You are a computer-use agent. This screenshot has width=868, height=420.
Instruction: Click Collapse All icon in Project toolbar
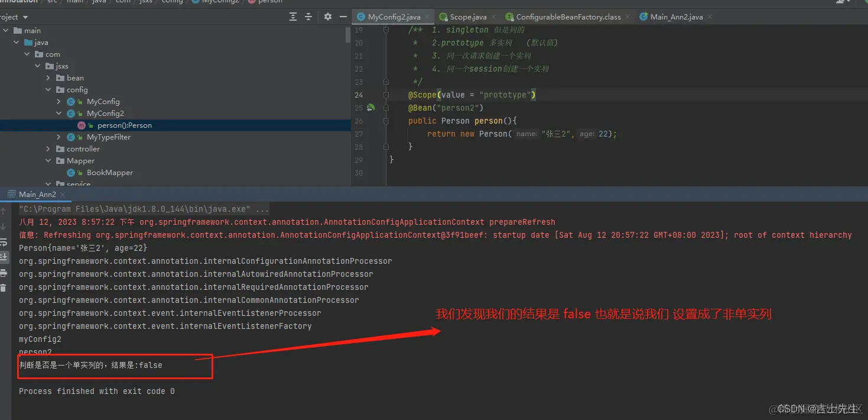(x=308, y=17)
